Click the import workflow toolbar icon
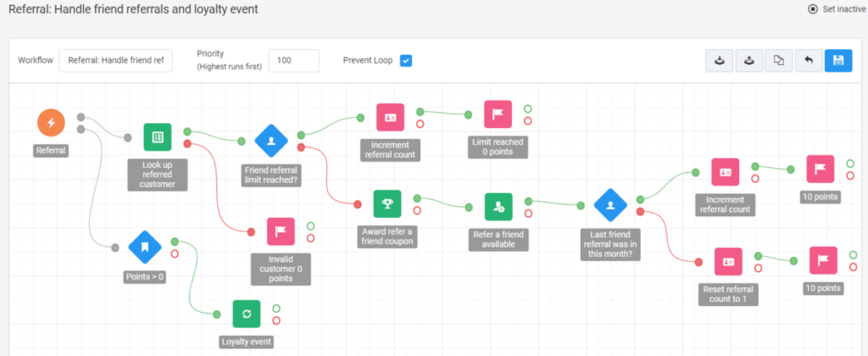This screenshot has height=356, width=868. 720,60
